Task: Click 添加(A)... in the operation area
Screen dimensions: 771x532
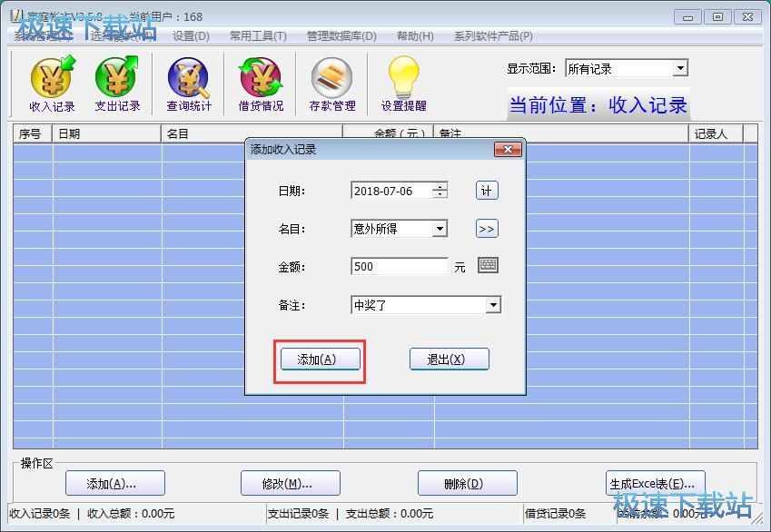Action: 115,483
